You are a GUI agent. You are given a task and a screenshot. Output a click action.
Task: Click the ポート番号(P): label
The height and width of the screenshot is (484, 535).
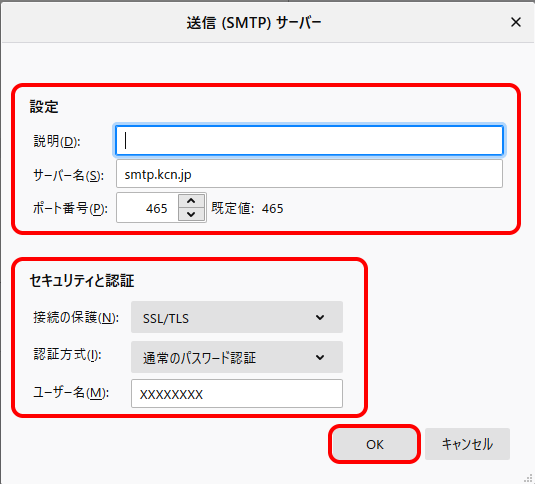pos(70,208)
